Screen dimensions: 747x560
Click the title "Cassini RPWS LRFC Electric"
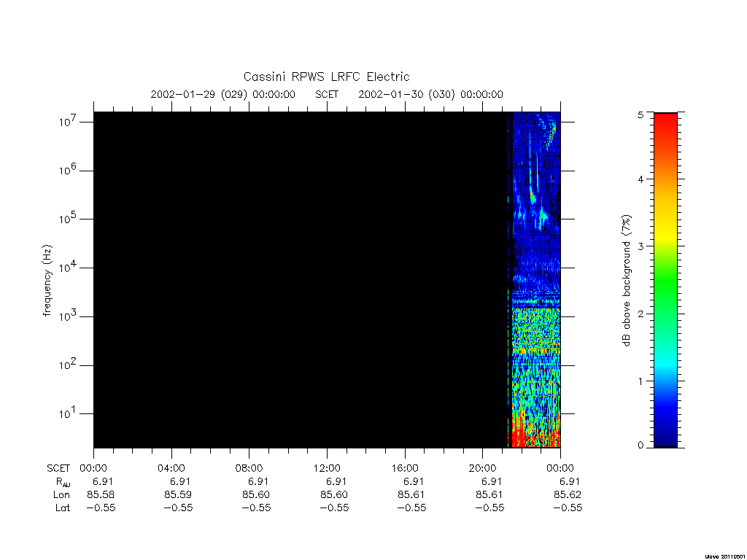coord(326,77)
